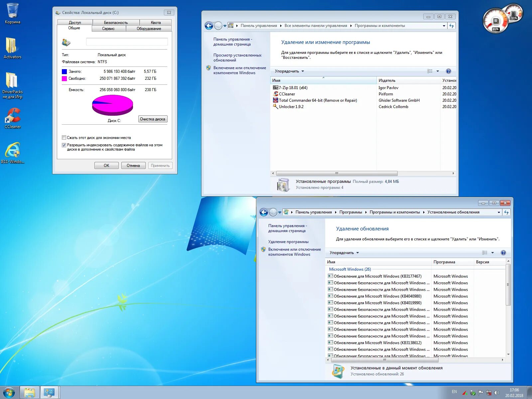Switch to the Сервис tab

click(108, 29)
